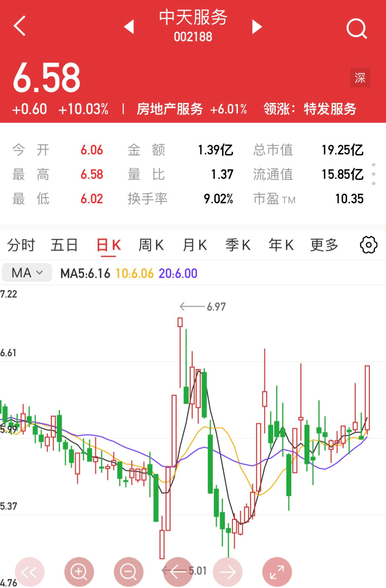The image size is (386, 588).
Task: Go back using the top-left arrow
Action: pos(20,26)
